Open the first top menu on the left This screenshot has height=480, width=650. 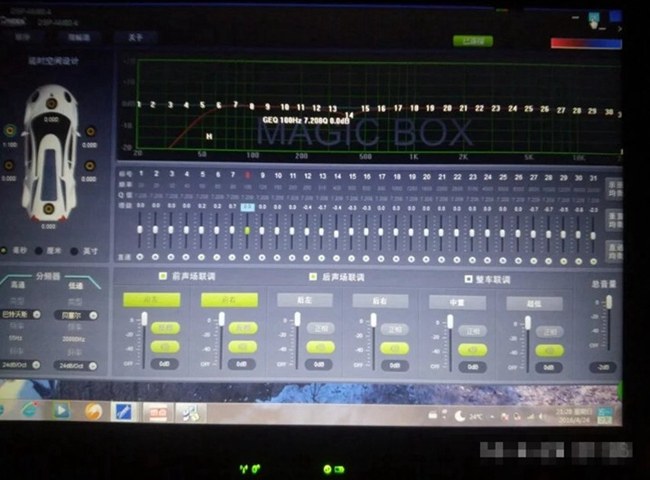[22, 37]
